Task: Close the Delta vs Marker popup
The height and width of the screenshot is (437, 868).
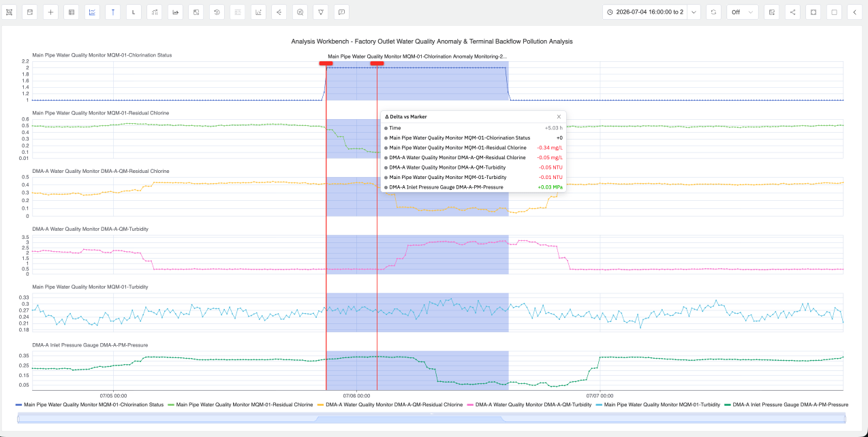Action: [x=559, y=116]
